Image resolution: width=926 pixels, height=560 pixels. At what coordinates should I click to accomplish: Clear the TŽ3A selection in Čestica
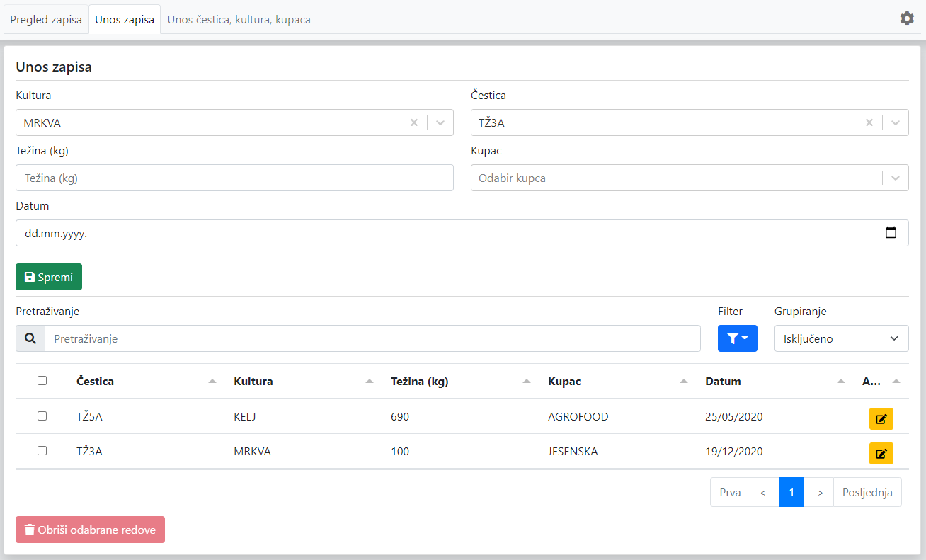[x=869, y=122]
